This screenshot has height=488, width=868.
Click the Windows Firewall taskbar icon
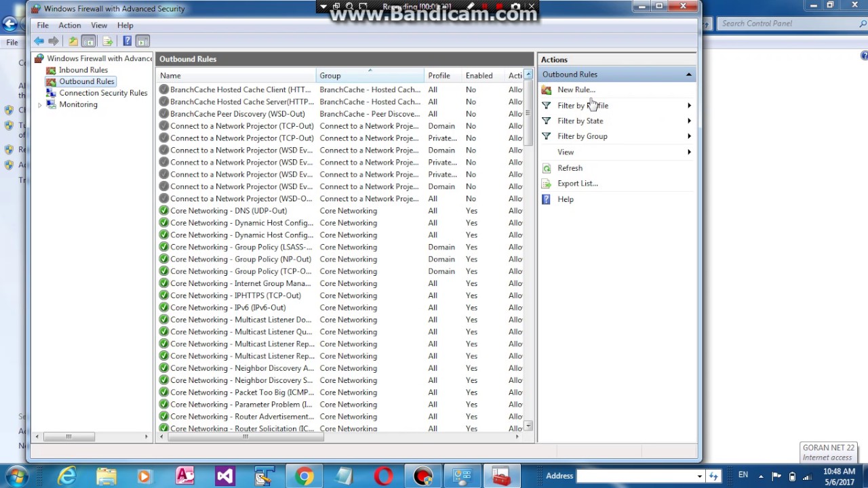point(501,476)
